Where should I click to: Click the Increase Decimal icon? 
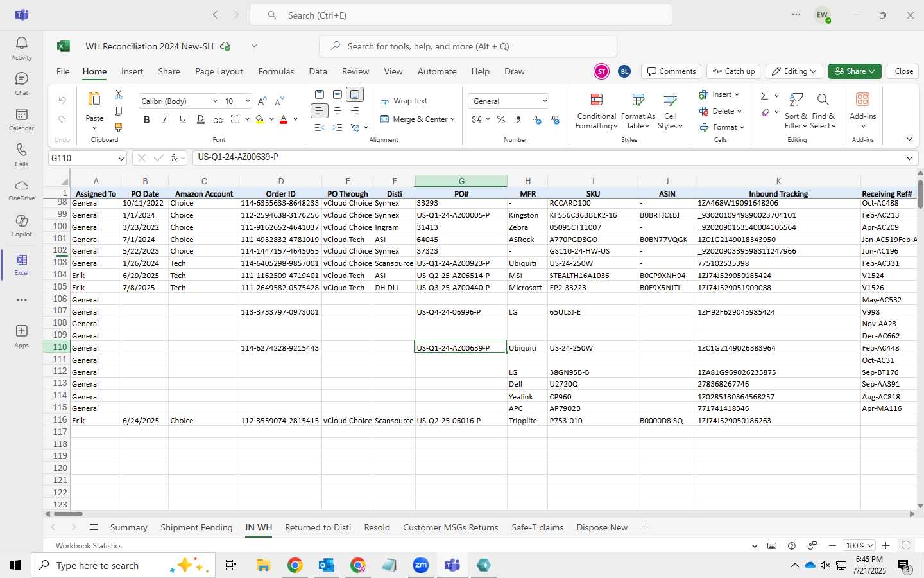pyautogui.click(x=537, y=119)
